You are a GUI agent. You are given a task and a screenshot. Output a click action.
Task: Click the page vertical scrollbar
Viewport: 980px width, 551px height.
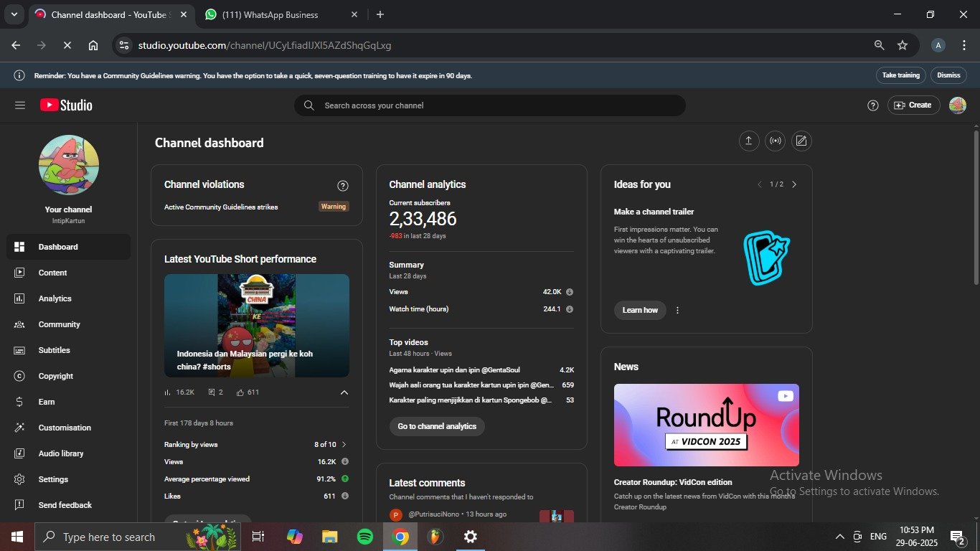coord(976,208)
